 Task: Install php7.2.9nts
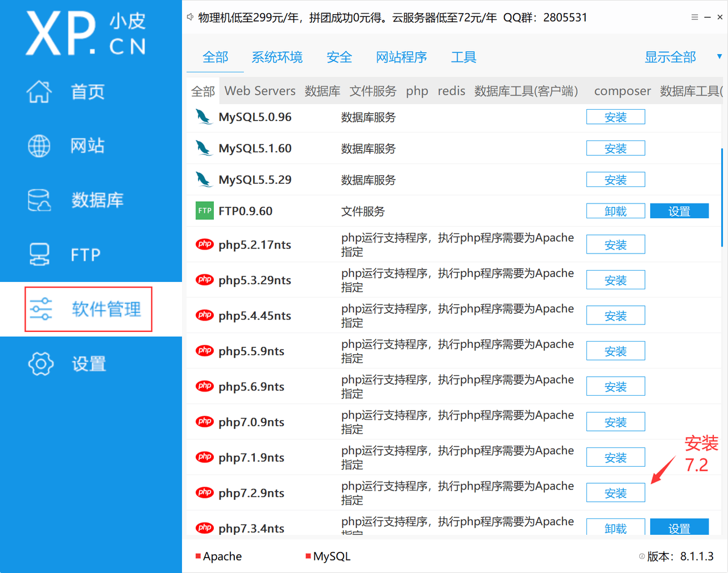click(x=615, y=493)
